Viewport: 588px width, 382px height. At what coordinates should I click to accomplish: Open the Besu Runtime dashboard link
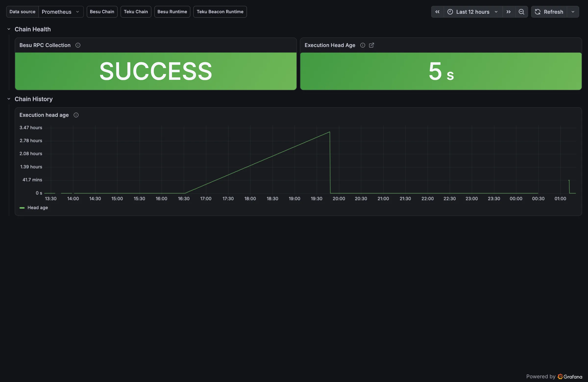coord(172,12)
